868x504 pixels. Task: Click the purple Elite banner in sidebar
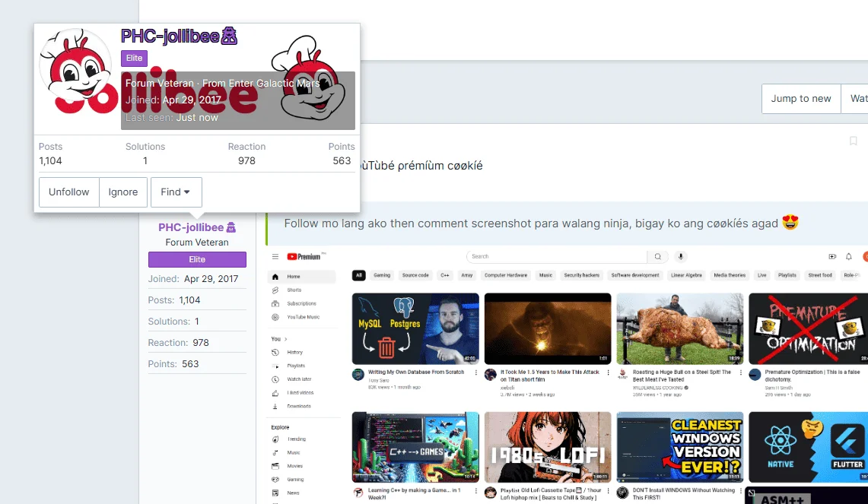[197, 259]
